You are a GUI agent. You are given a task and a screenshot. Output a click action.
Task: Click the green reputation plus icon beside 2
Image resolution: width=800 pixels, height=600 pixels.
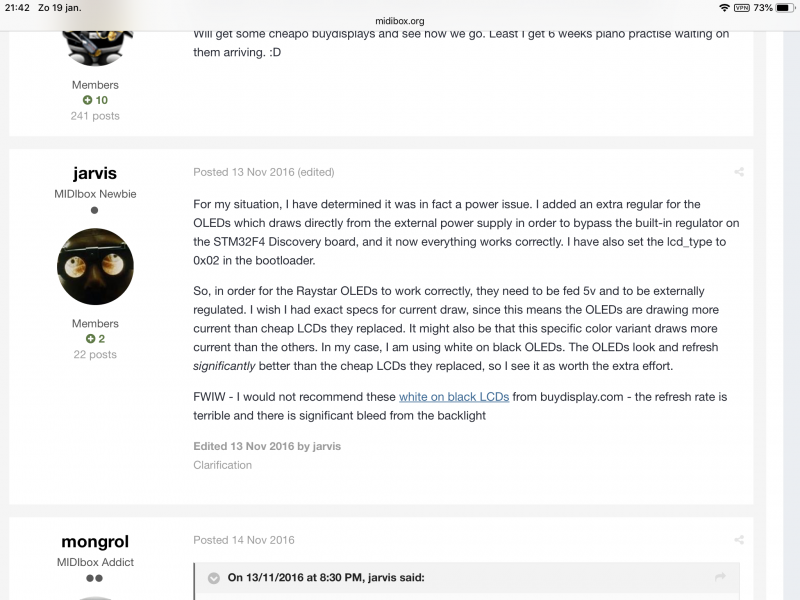click(x=90, y=339)
